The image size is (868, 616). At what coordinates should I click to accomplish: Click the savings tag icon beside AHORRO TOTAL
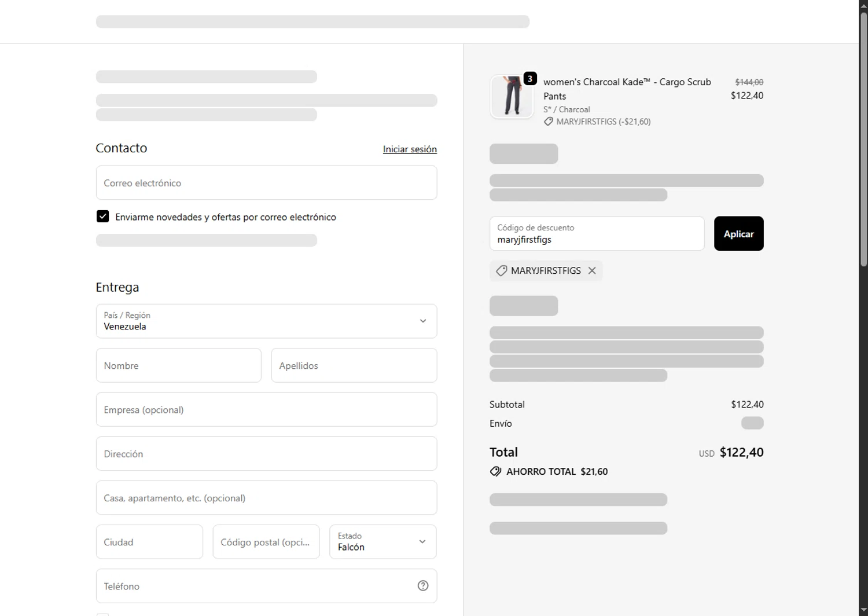click(495, 471)
